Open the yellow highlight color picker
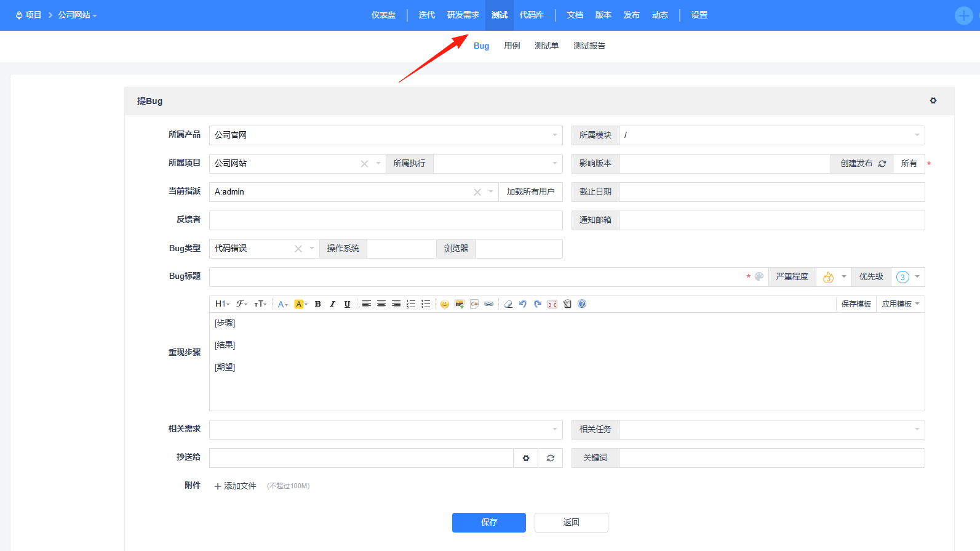980x551 pixels. click(x=301, y=304)
